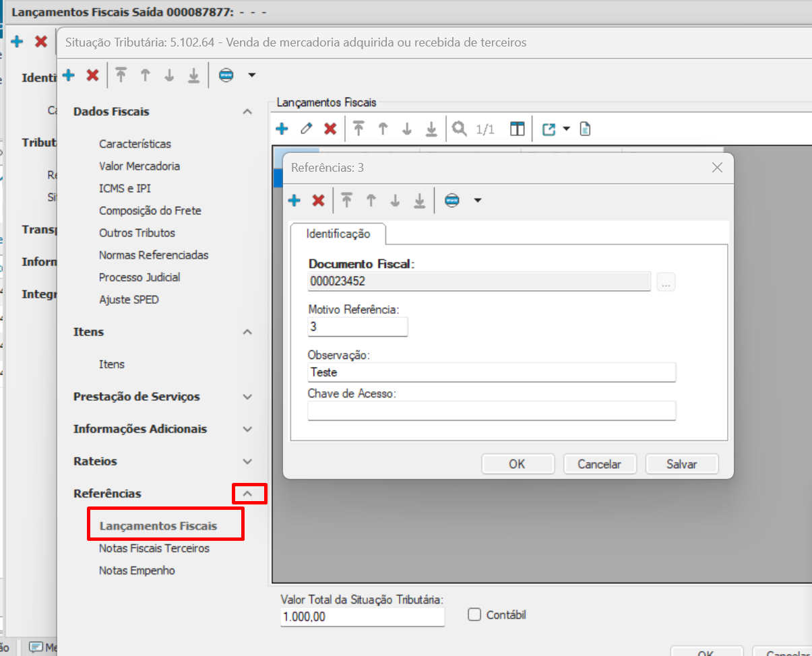Image resolution: width=812 pixels, height=656 pixels.
Task: Close the Referências dialog
Action: coord(717,168)
